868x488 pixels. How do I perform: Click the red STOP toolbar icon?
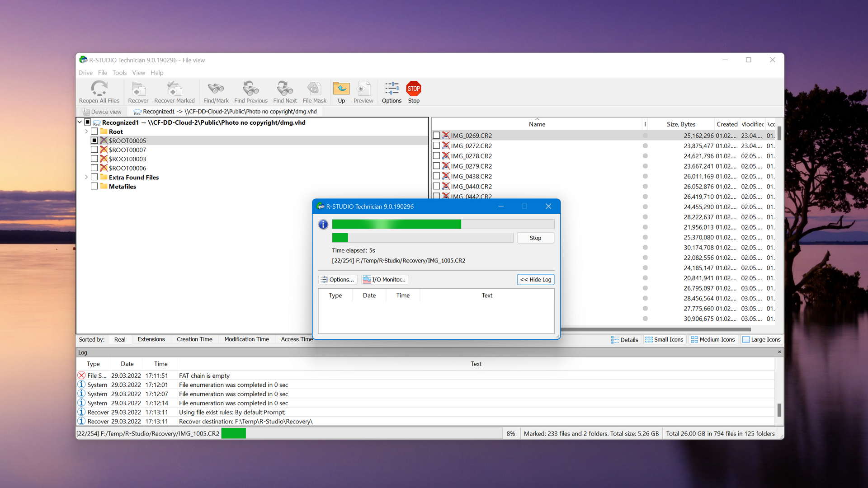point(414,92)
